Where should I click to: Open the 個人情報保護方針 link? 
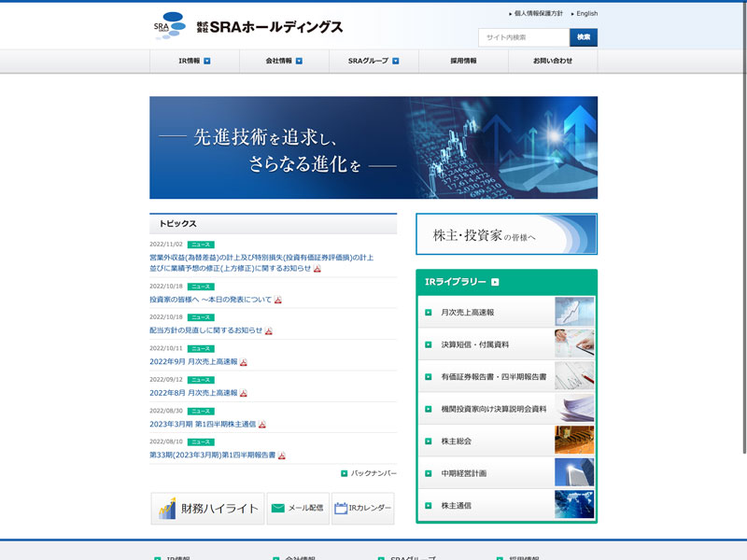point(538,14)
